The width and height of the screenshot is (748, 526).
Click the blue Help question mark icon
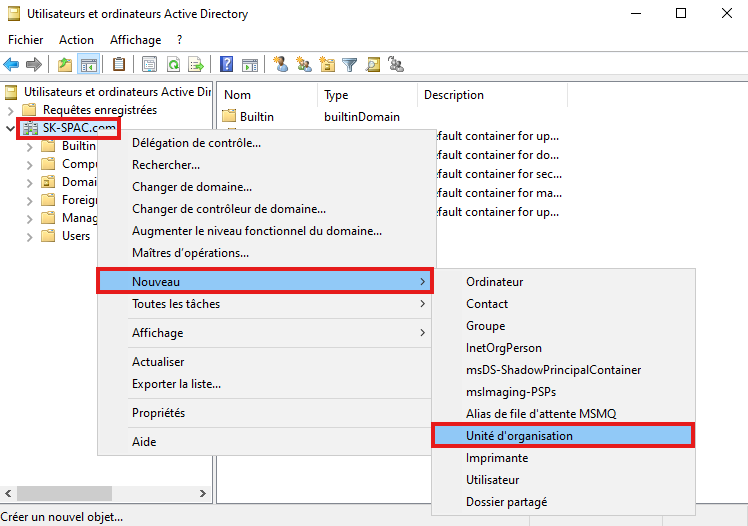tap(227, 65)
